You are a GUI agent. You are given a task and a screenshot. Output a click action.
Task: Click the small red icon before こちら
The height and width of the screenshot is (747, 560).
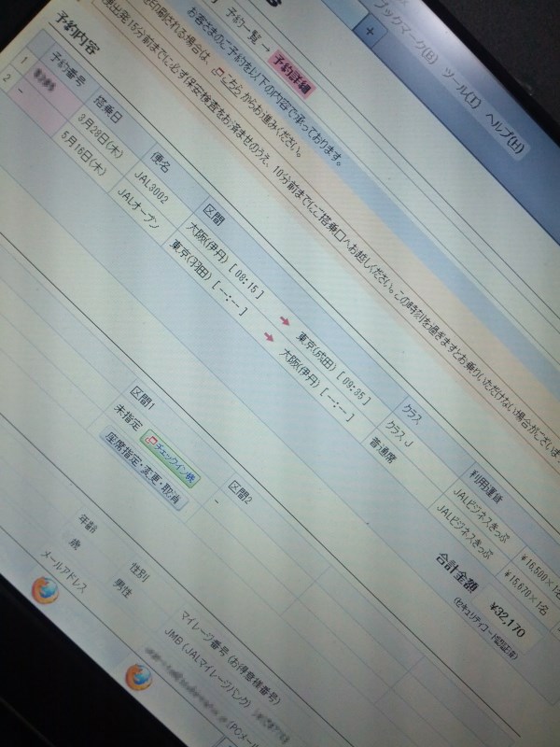[220, 72]
